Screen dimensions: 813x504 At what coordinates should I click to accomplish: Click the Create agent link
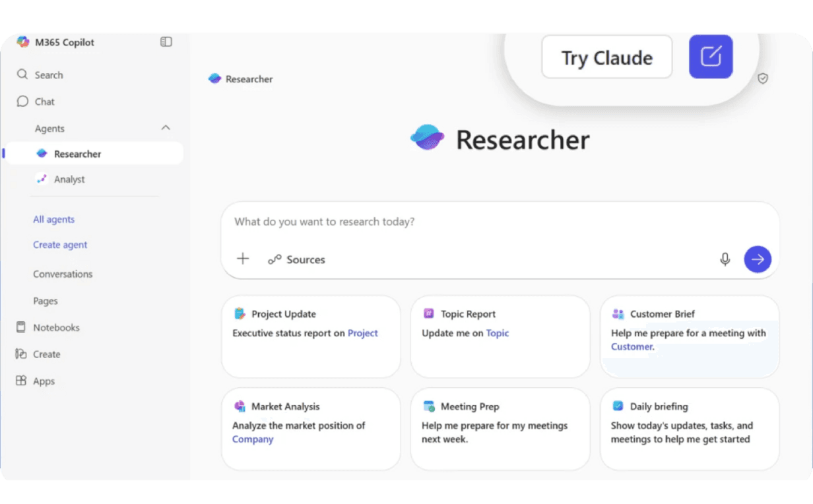click(60, 245)
